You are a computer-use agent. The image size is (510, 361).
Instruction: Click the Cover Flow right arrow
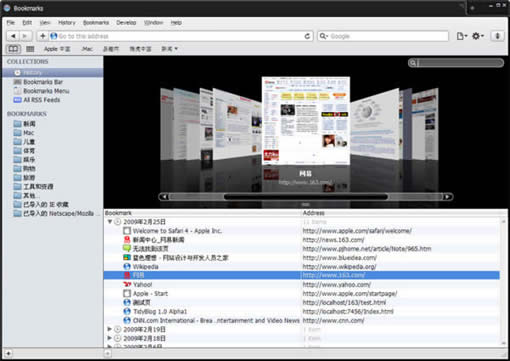coord(448,197)
